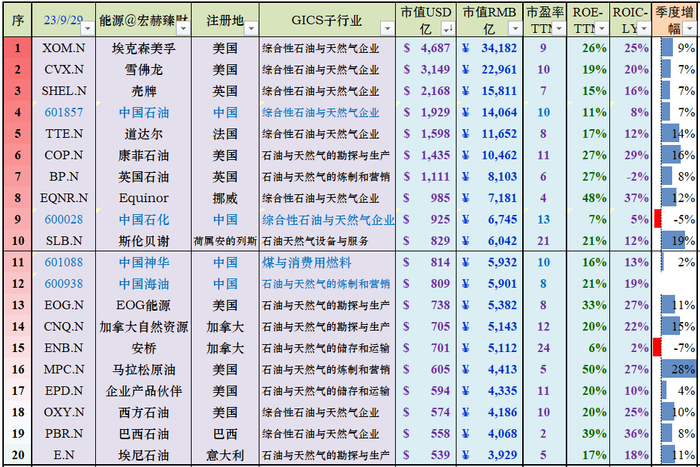Select the 序 header cell
Screen dimensions: 700x467
pyautogui.click(x=18, y=20)
